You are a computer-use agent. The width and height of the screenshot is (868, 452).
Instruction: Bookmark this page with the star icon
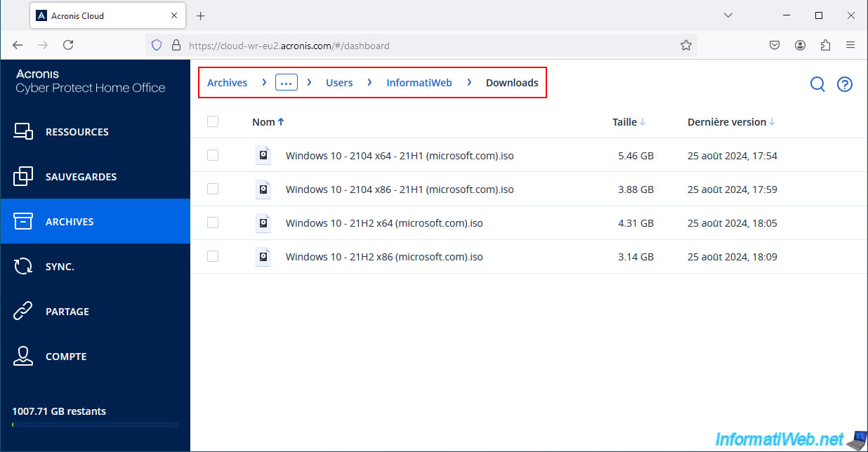coord(686,45)
